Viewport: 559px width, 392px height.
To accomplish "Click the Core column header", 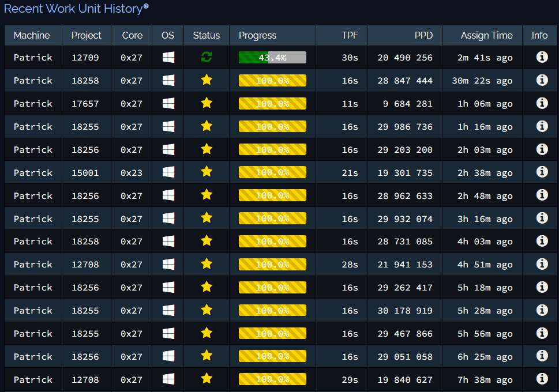I will click(x=132, y=35).
